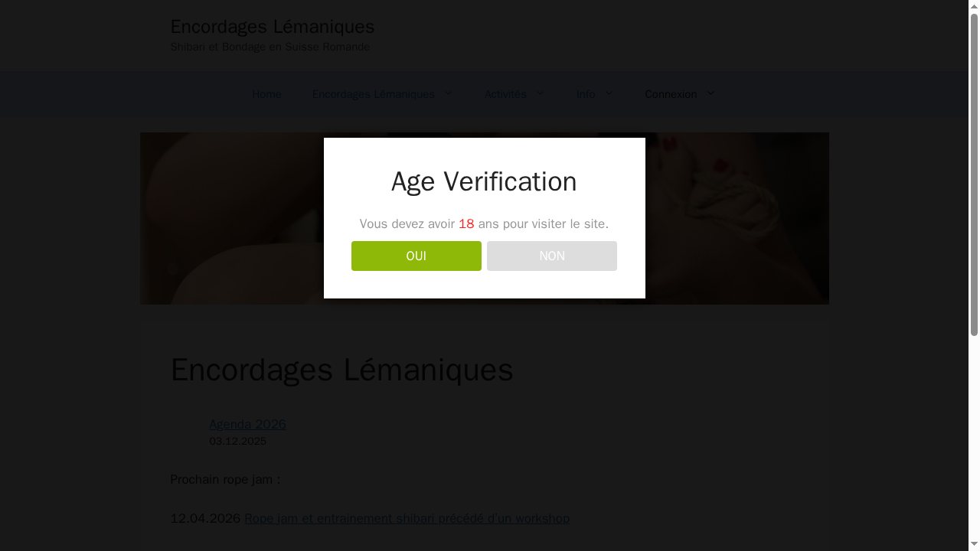Screen dimensions: 980x551
Task: Open the Info navigation menu
Action: click(x=586, y=94)
